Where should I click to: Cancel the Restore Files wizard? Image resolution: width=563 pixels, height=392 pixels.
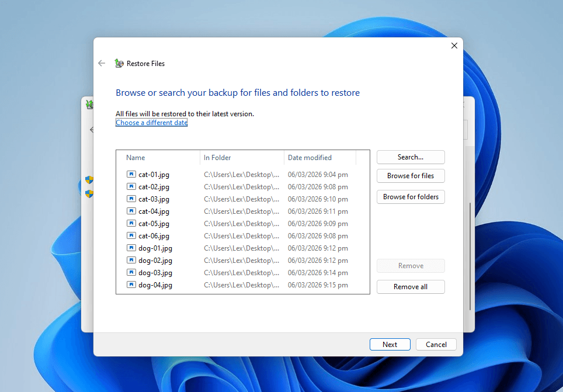click(x=436, y=344)
